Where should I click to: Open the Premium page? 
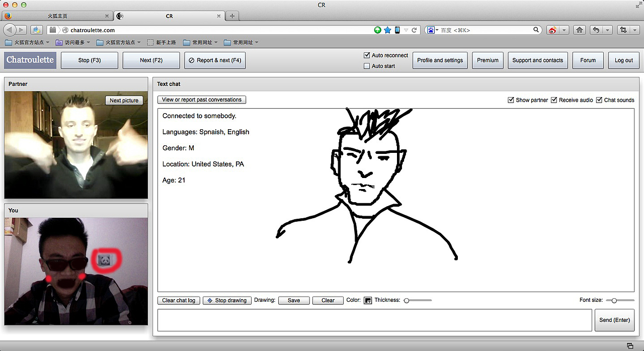[488, 60]
